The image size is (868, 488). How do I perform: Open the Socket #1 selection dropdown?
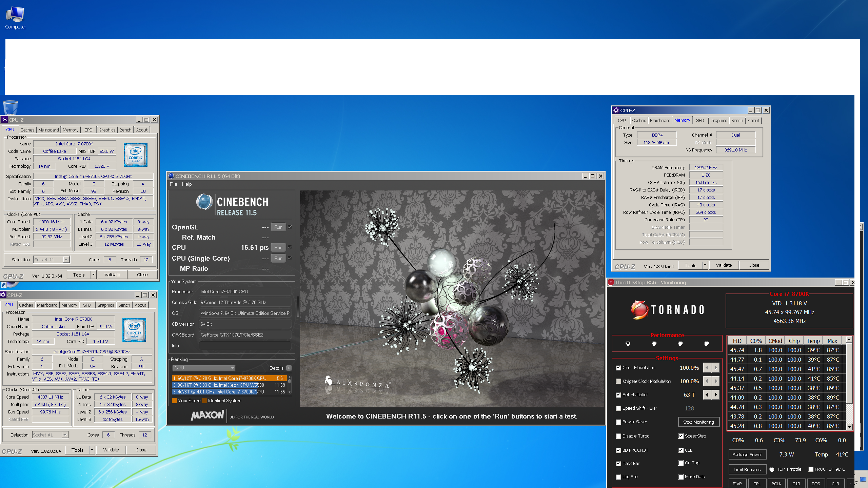pos(52,260)
